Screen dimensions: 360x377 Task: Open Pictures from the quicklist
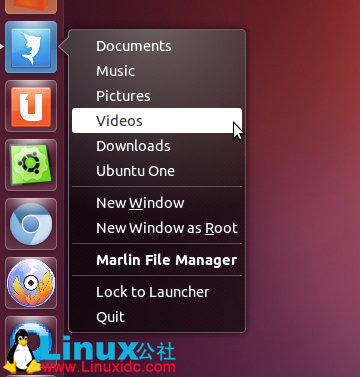click(157, 96)
